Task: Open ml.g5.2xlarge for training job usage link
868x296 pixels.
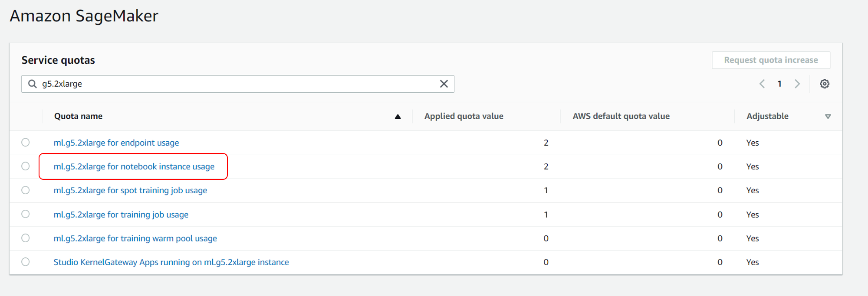Action: tap(121, 215)
